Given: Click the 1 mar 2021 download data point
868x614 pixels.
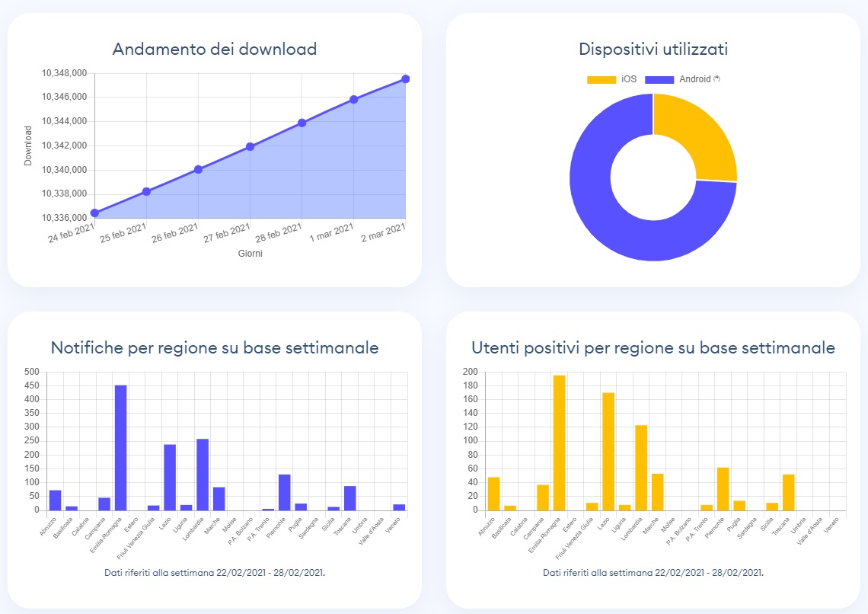Looking at the screenshot, I should [354, 99].
